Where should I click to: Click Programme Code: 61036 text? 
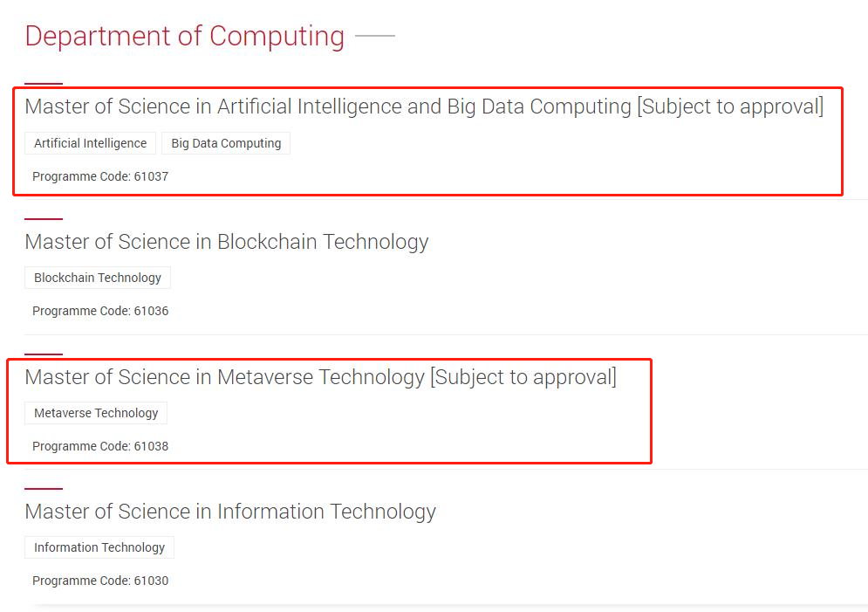[x=100, y=311]
